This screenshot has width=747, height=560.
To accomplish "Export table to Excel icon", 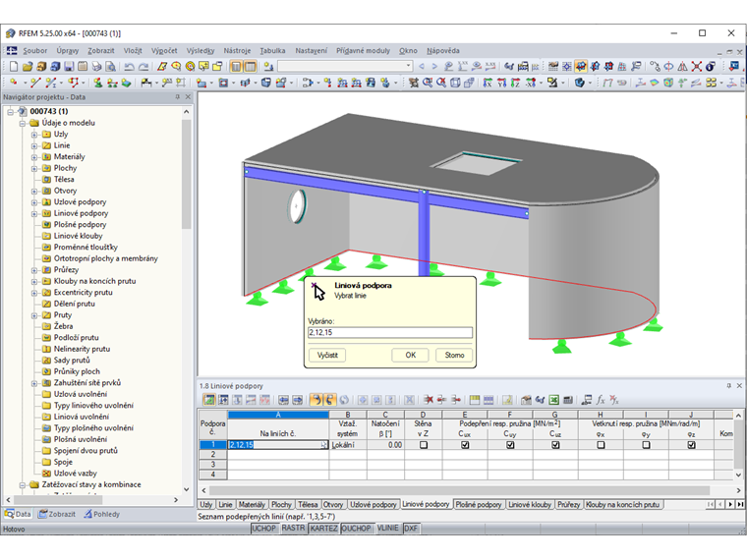I will point(553,400).
